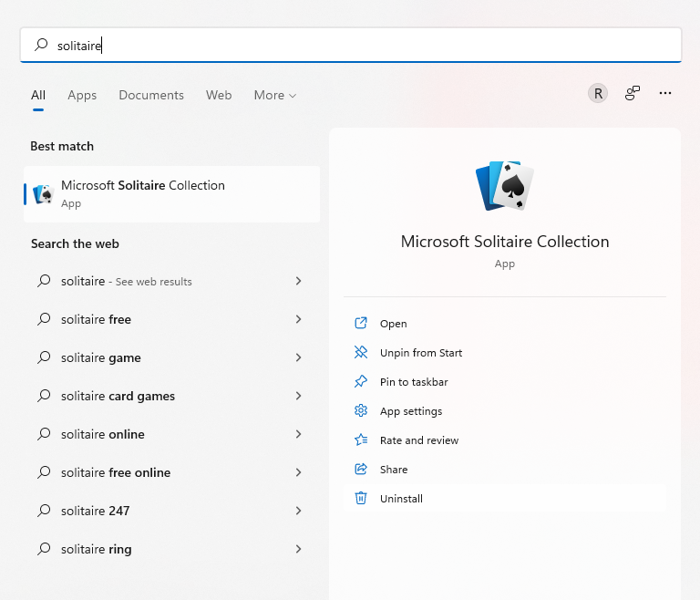Click the Open action icon

coord(361,324)
